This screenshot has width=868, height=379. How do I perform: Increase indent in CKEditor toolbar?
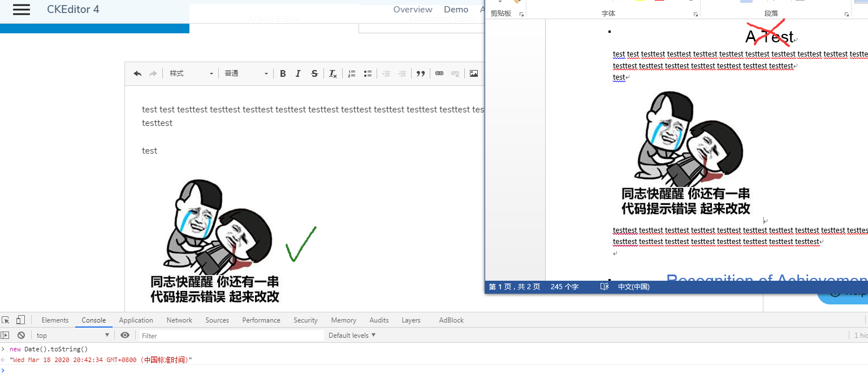click(402, 73)
